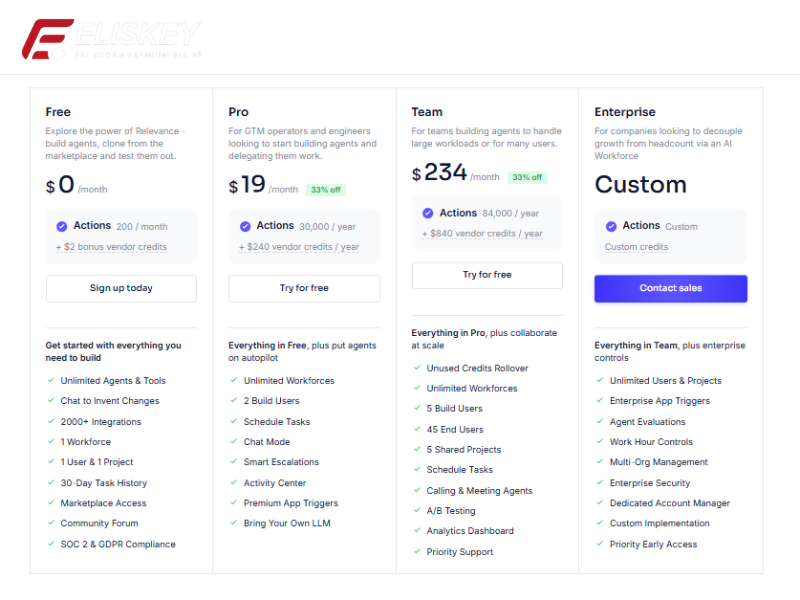Click the checkmark beside Priority Early Access
800x600 pixels.
click(600, 544)
